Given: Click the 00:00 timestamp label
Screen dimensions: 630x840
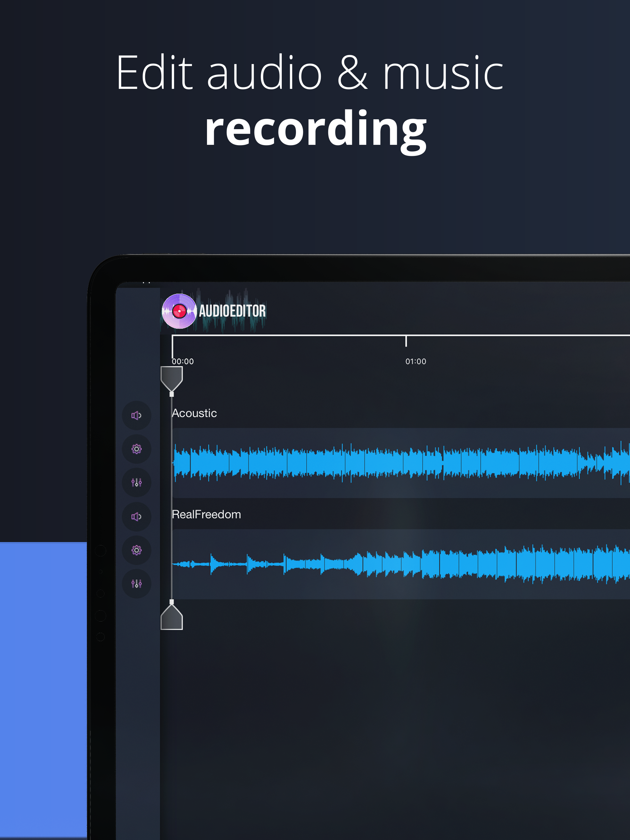Looking at the screenshot, I should tap(182, 362).
